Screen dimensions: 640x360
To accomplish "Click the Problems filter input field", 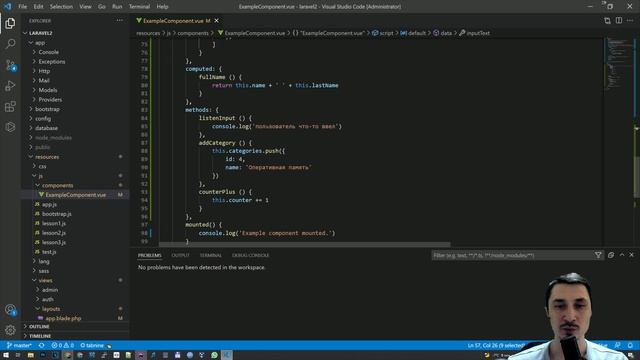I will [x=512, y=255].
